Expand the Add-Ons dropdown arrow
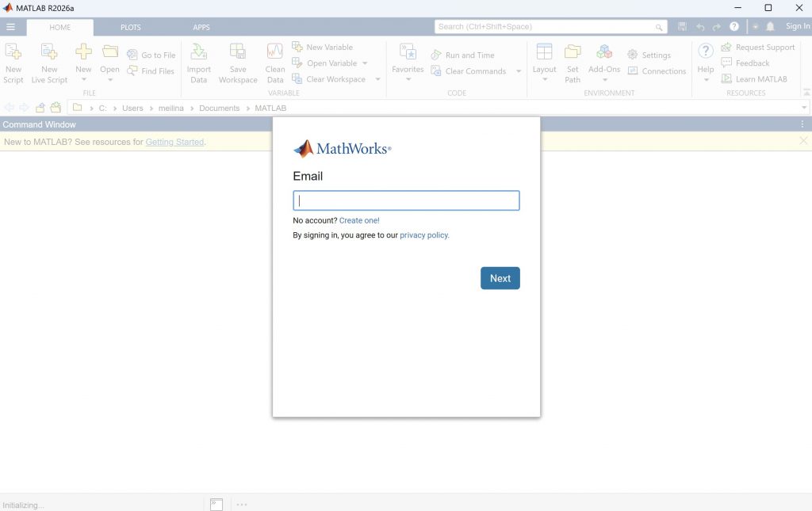The image size is (812, 511). (x=605, y=80)
